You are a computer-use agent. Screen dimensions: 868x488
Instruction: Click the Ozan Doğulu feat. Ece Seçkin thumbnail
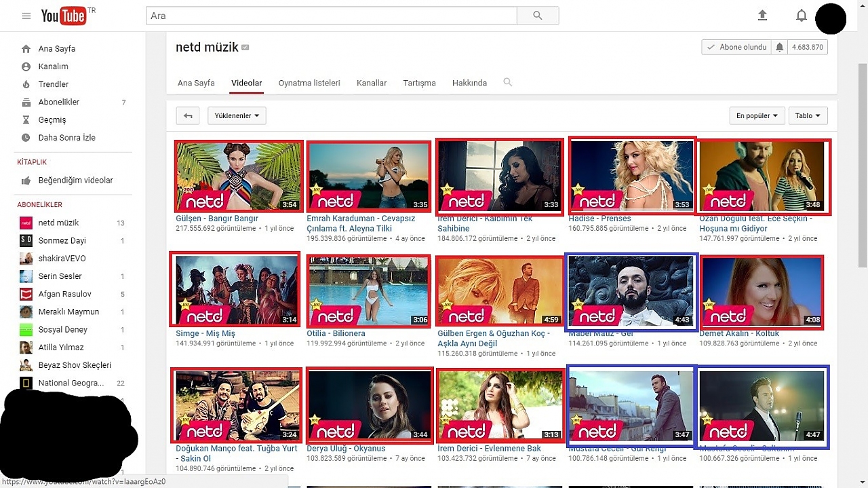[x=763, y=176]
